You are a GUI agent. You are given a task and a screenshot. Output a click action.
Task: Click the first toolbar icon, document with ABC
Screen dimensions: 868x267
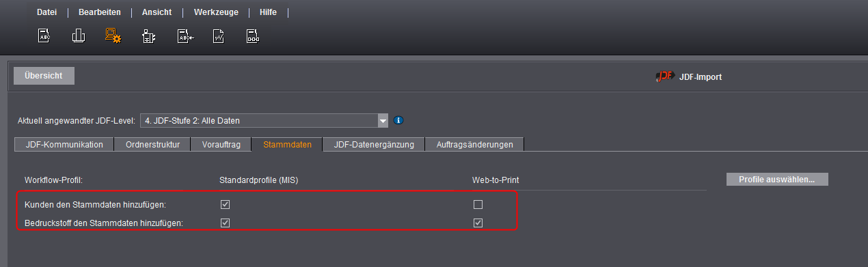click(44, 36)
